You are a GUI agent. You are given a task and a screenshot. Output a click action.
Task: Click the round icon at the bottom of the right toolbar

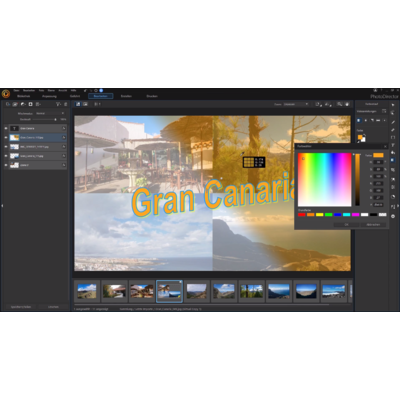(393, 216)
